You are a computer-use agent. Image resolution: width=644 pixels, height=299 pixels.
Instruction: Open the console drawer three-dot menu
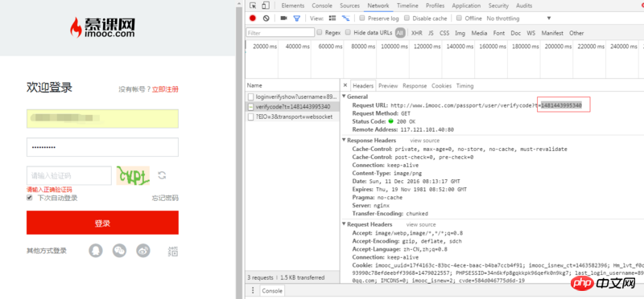252,290
